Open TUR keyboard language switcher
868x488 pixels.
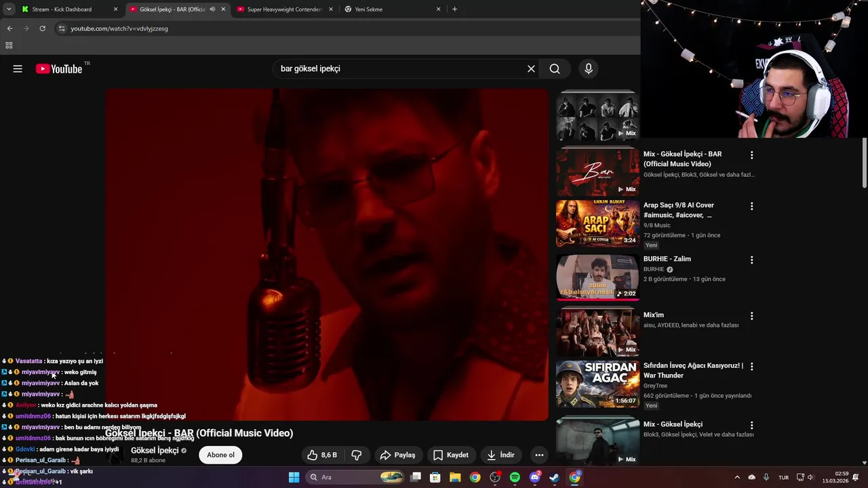point(783,477)
